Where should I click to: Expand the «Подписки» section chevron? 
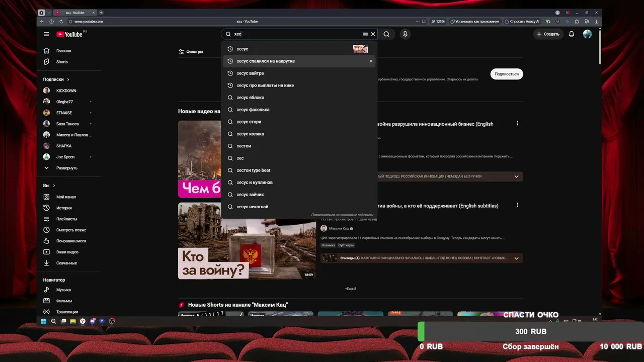tap(68, 79)
